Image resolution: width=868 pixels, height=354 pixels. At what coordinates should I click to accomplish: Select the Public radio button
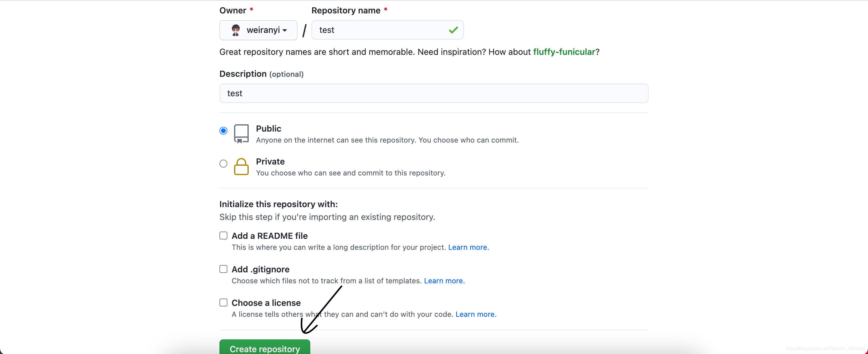[x=223, y=131]
